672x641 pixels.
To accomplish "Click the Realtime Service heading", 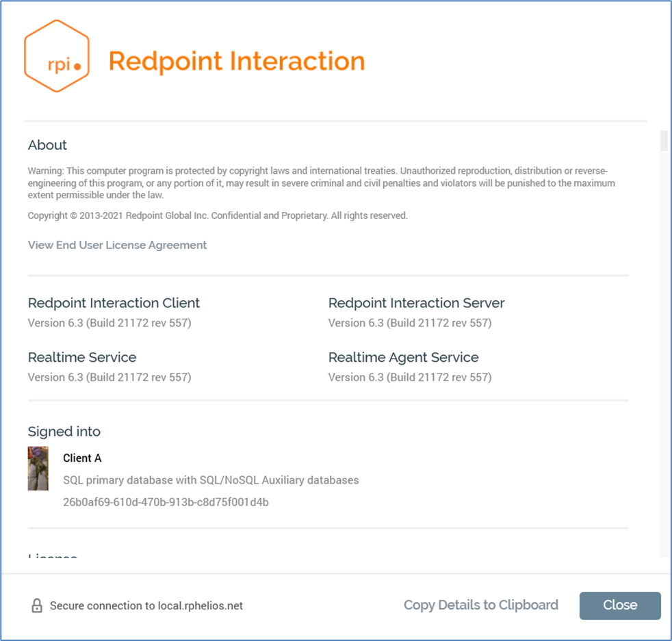I will pyautogui.click(x=82, y=357).
